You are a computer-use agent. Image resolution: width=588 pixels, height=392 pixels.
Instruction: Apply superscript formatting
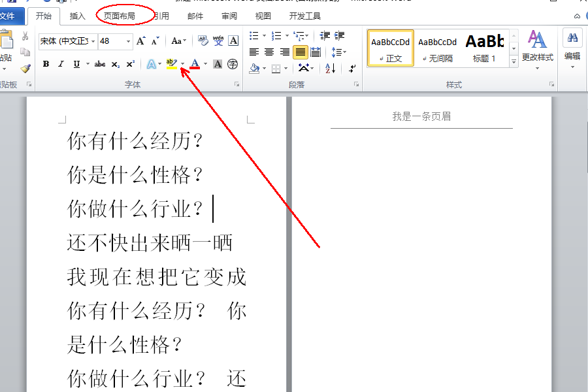[x=130, y=64]
